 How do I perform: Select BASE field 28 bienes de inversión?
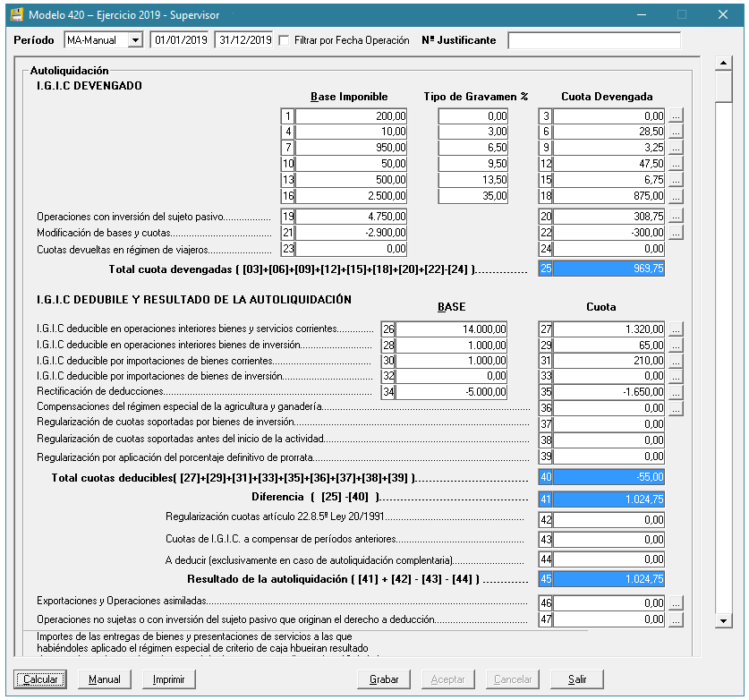pos(451,345)
